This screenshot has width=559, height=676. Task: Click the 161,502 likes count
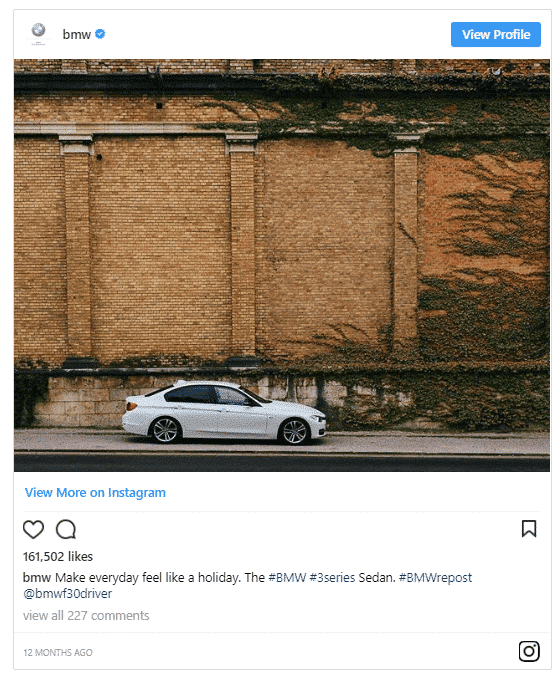click(x=58, y=557)
